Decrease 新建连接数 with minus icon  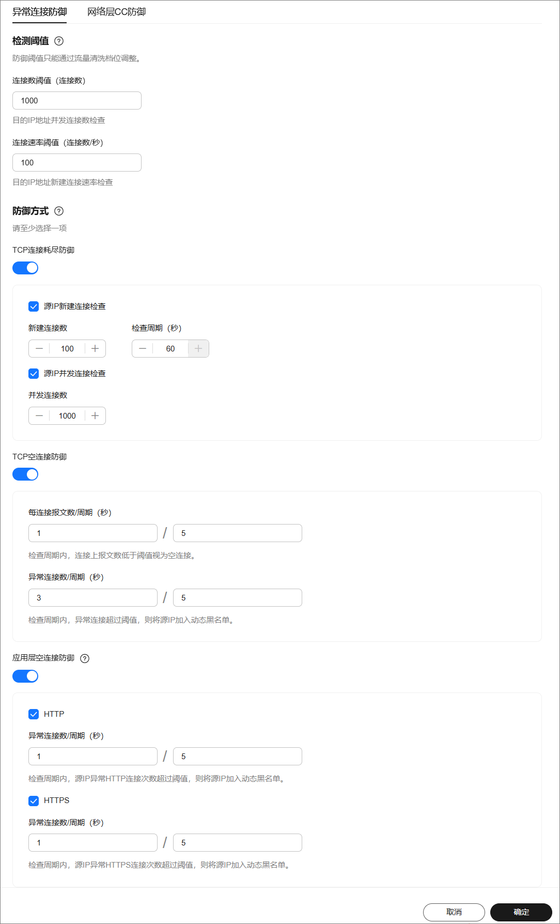[39, 349]
